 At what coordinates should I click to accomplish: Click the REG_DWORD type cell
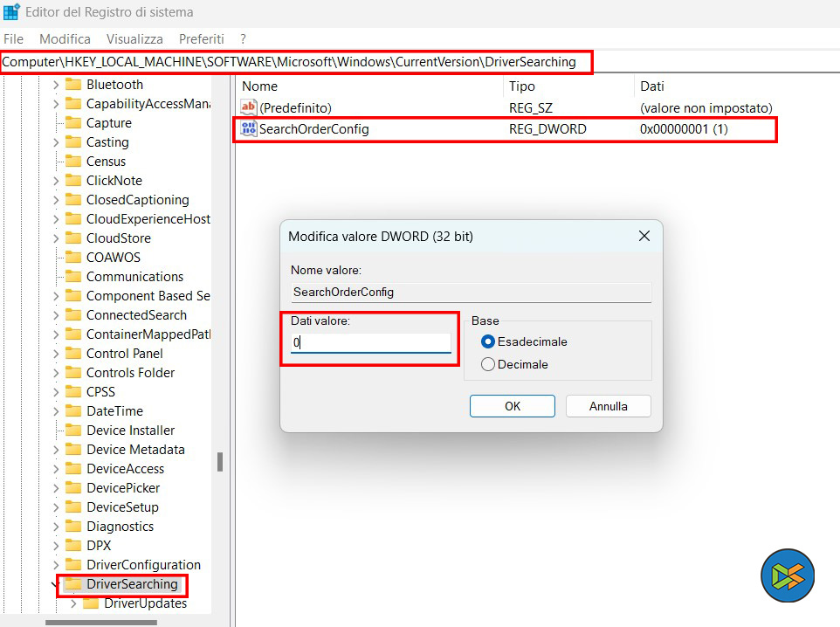coord(547,129)
